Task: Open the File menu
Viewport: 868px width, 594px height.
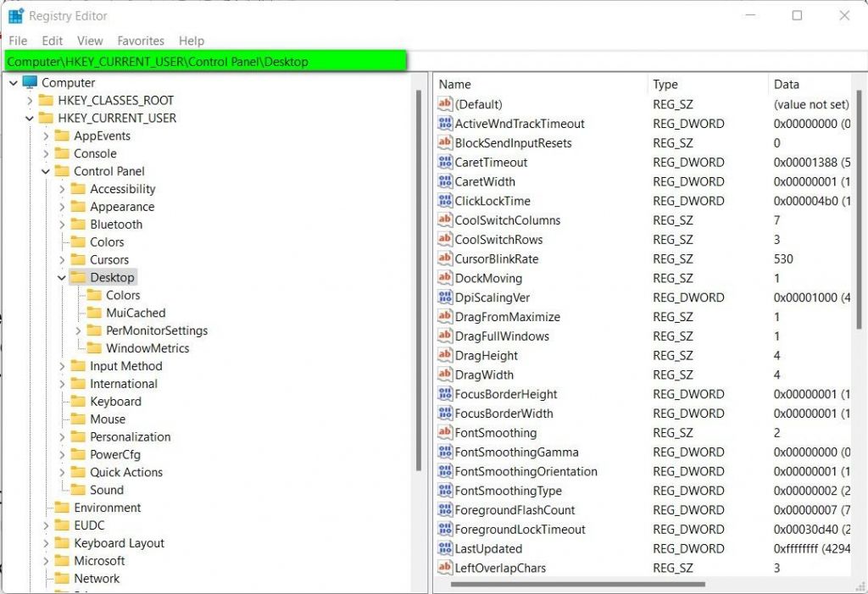Action: pyautogui.click(x=17, y=41)
